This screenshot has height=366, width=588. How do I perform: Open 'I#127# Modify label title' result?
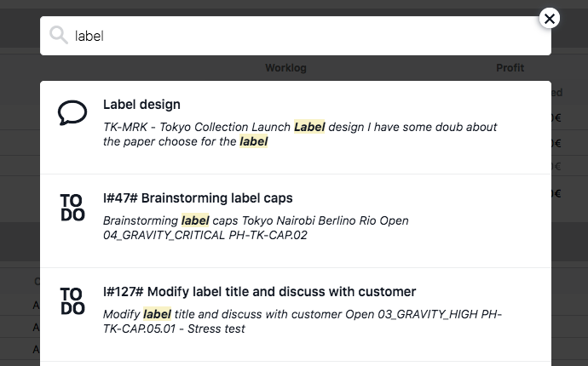click(x=259, y=292)
